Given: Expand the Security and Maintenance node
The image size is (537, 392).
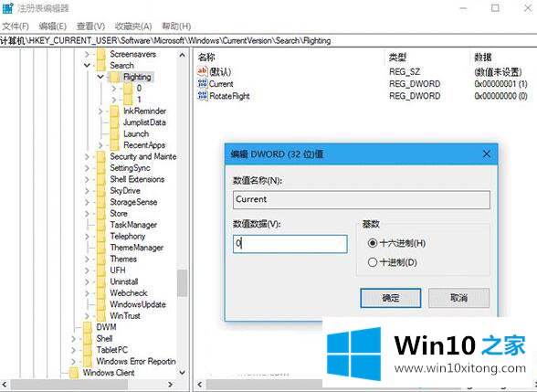Looking at the screenshot, I should [87, 156].
